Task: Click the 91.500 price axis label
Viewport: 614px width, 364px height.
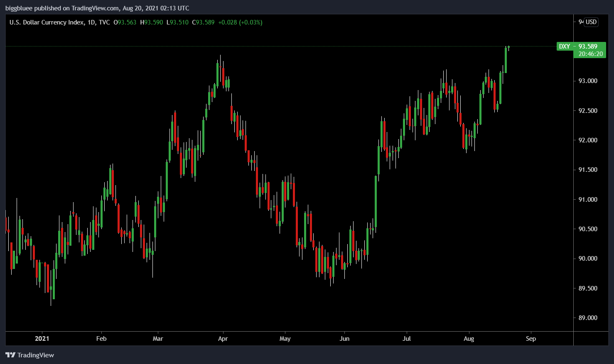Action: (588, 170)
